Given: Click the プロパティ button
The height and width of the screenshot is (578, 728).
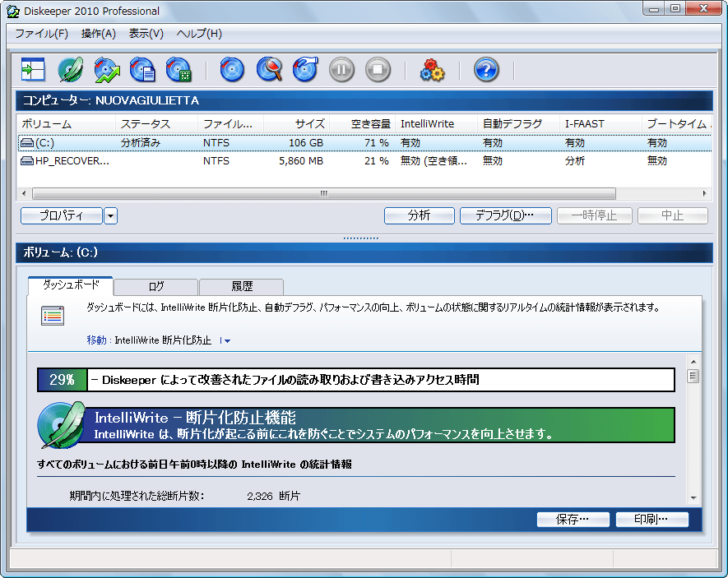Looking at the screenshot, I should [62, 215].
